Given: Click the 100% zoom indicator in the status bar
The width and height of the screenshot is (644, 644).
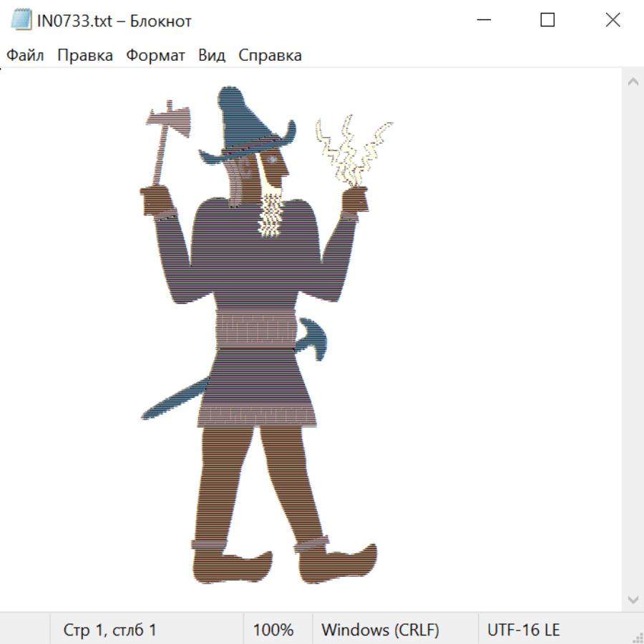Looking at the screenshot, I should pos(273,630).
